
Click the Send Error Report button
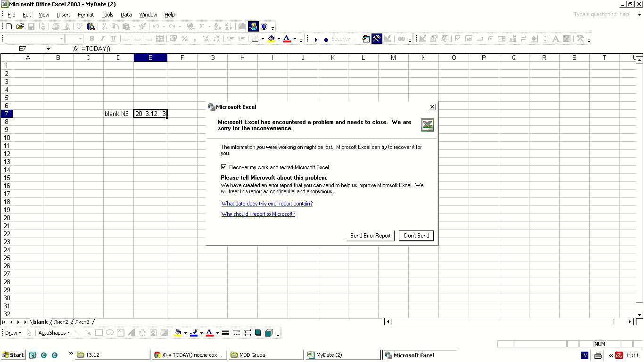coord(371,236)
